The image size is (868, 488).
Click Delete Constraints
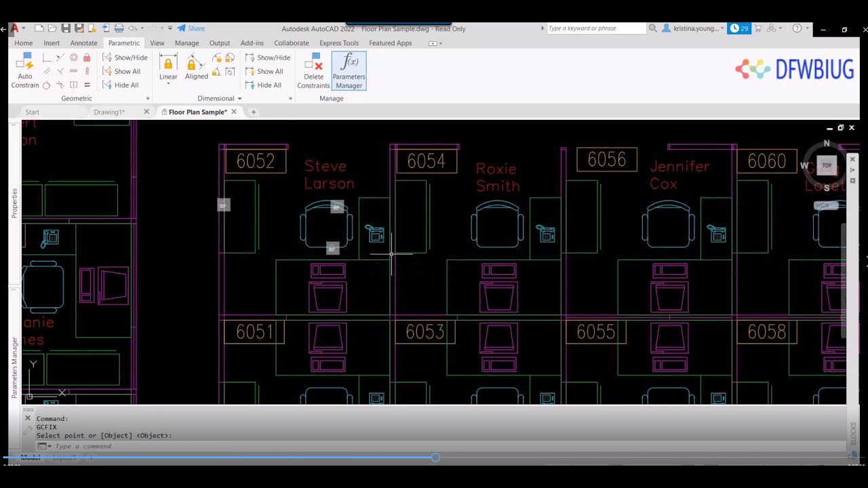tap(313, 71)
